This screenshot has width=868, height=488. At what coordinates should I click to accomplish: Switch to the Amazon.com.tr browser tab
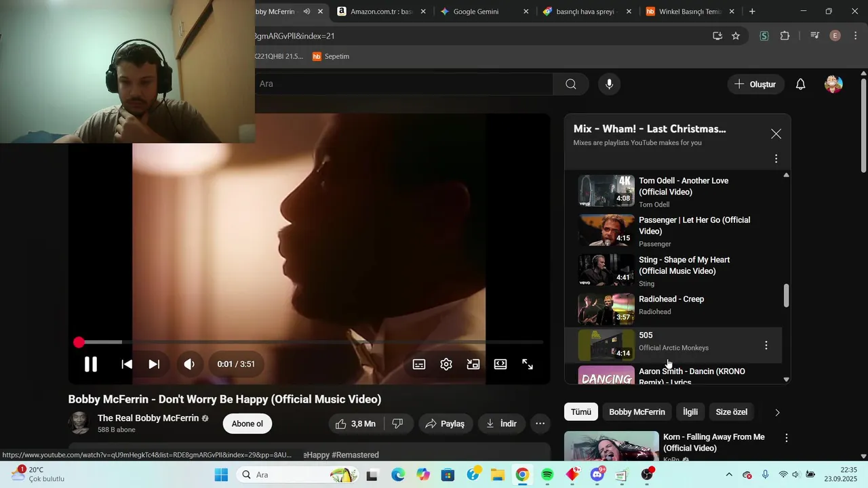pyautogui.click(x=382, y=12)
